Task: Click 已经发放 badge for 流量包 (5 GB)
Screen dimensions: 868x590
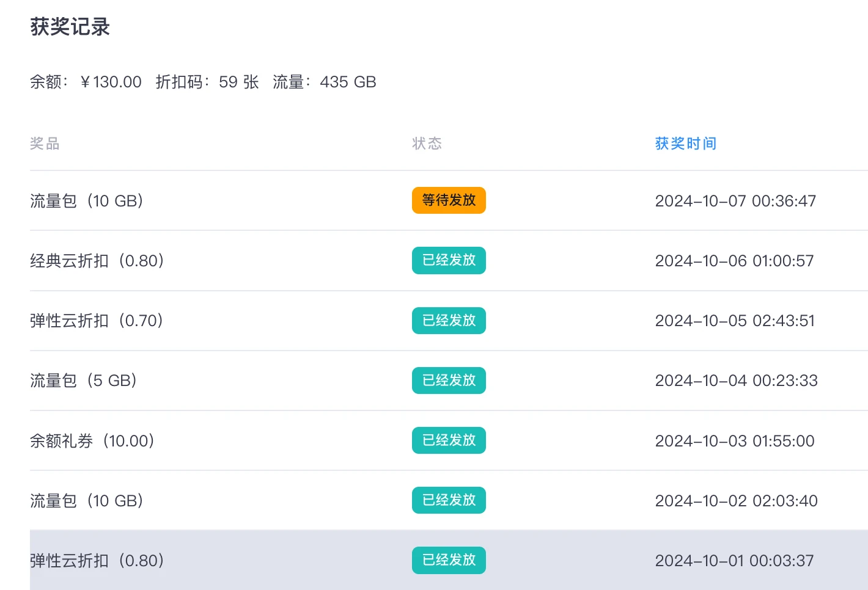Action: point(449,381)
